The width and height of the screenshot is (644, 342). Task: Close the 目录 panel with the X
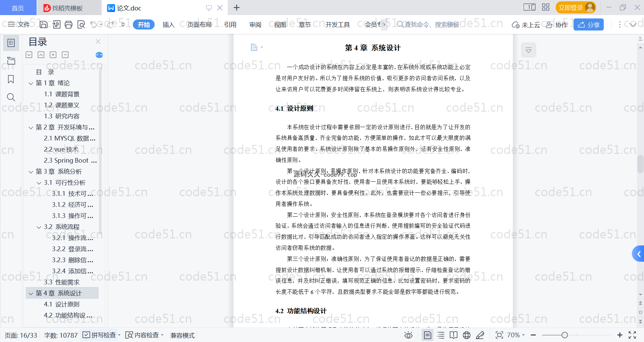tap(98, 41)
